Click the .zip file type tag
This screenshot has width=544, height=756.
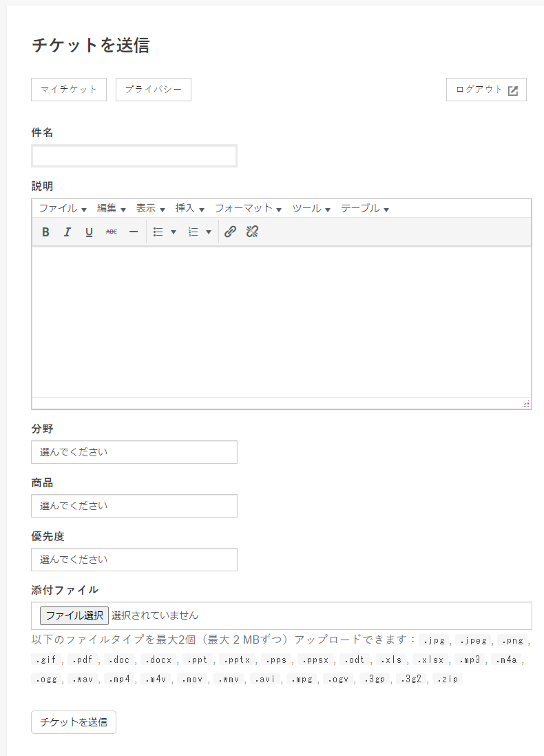click(x=448, y=679)
